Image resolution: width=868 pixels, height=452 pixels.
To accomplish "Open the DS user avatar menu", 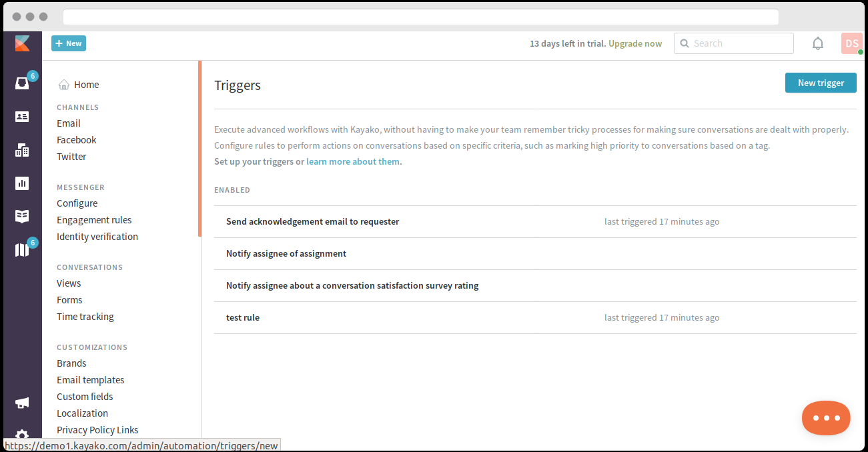I will coord(852,43).
